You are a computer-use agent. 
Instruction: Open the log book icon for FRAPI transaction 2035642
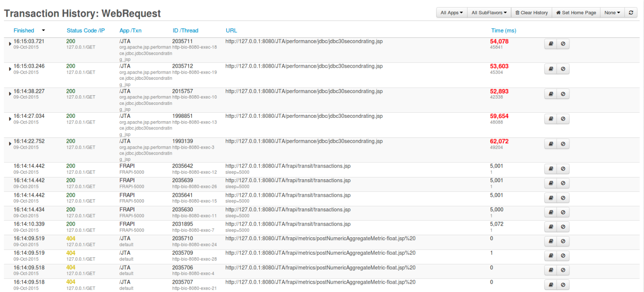(x=550, y=169)
